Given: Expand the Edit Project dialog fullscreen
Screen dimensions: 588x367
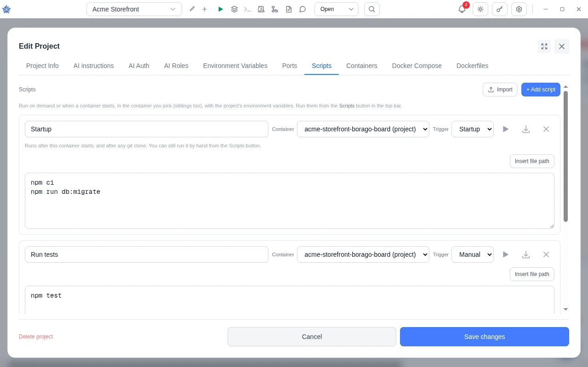Looking at the screenshot, I should (x=544, y=46).
